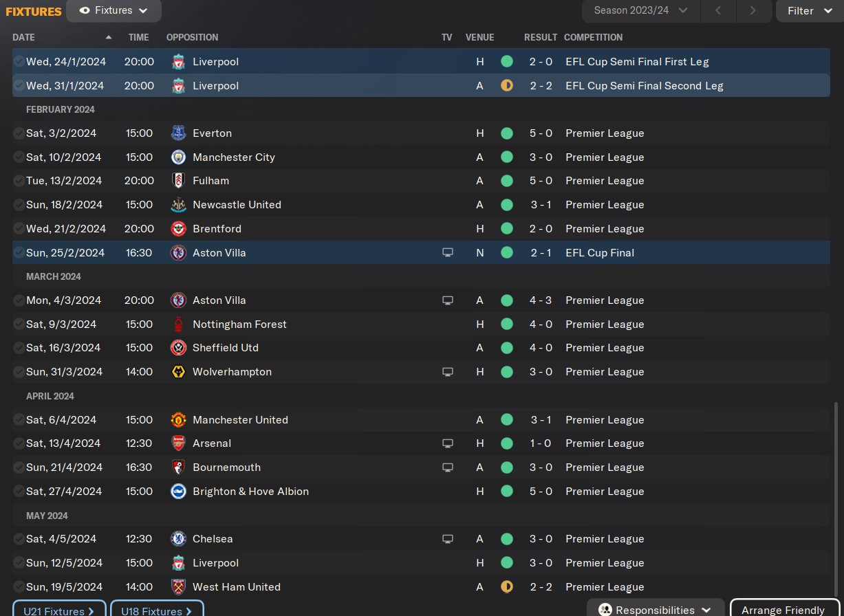Screen dimensions: 844x616
Task: Click the Arsenal club badge icon
Action: point(178,443)
